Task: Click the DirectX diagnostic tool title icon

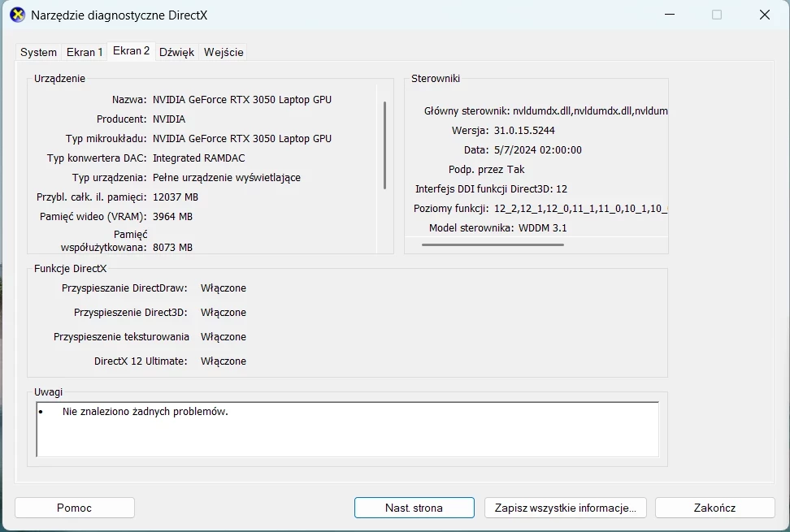Action: 18,15
